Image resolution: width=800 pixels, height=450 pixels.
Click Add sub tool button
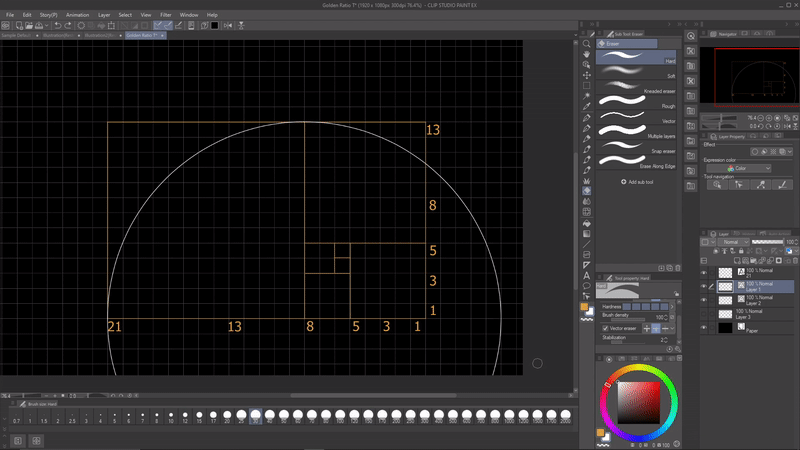pos(637,182)
